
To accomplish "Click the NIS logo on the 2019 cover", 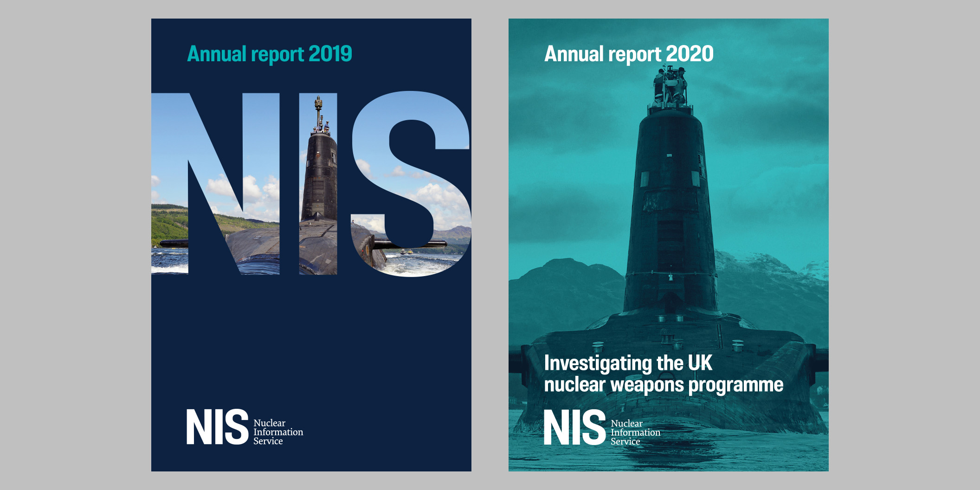I will click(x=217, y=427).
